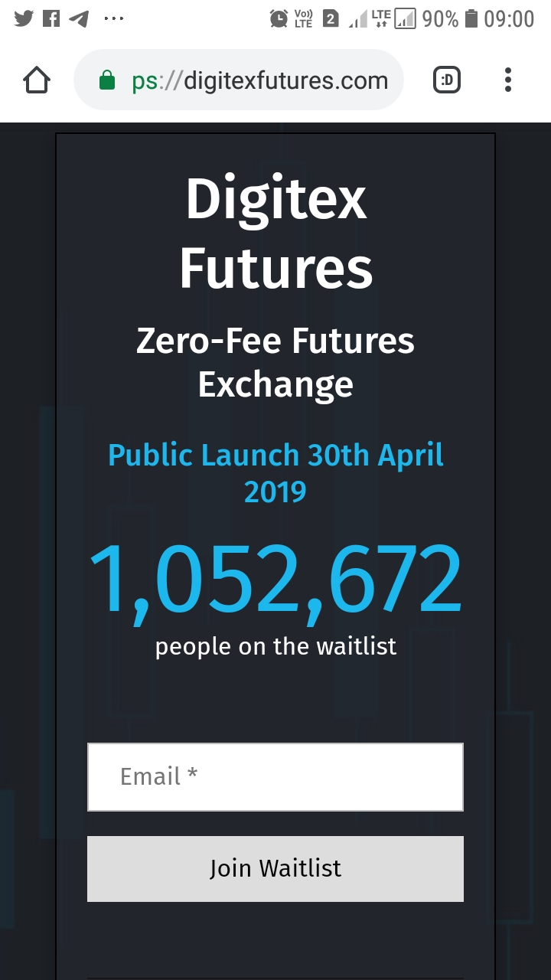Tap the more notifications ellipsis icon
This screenshot has width=551, height=980.
point(113,18)
